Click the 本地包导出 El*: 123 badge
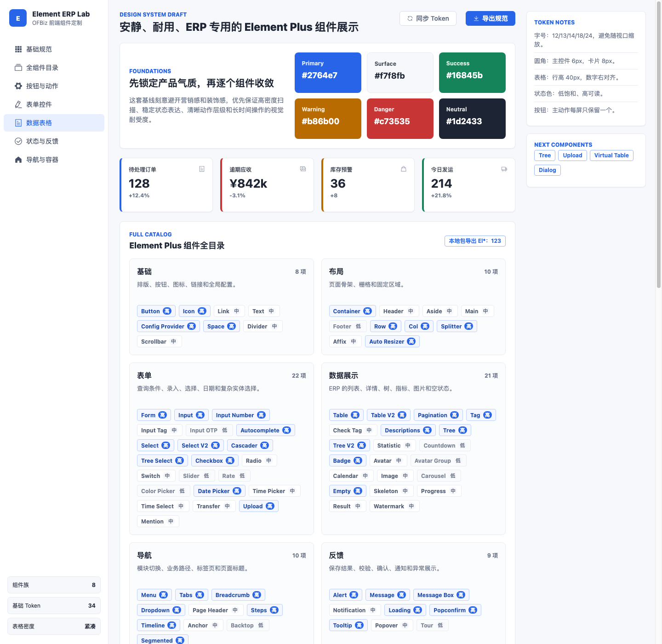The width and height of the screenshot is (662, 644). click(475, 241)
